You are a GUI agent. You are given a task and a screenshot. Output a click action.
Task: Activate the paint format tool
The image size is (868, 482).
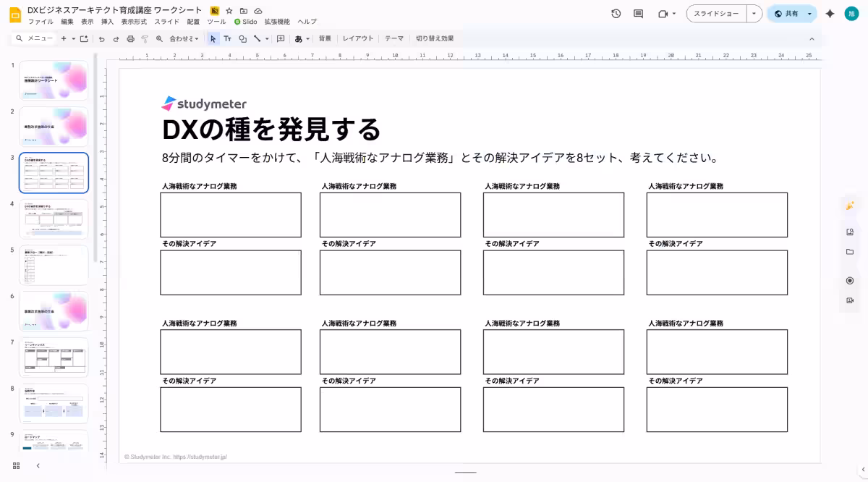[145, 39]
